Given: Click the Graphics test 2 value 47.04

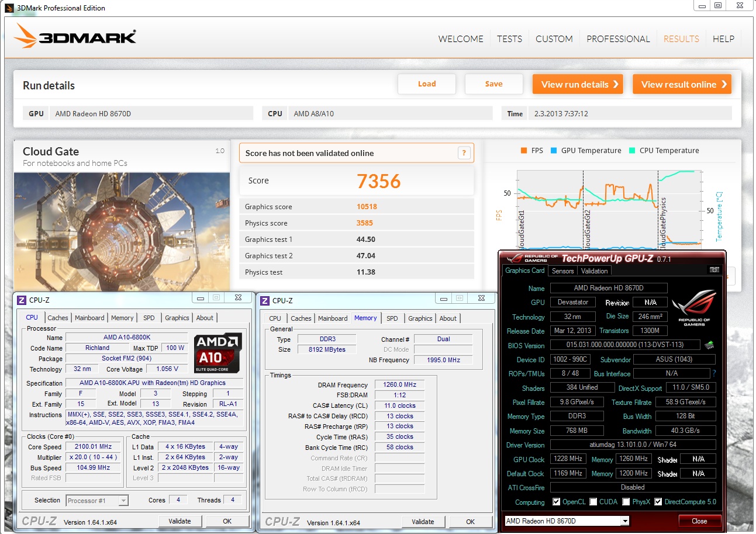Looking at the screenshot, I should tap(366, 256).
